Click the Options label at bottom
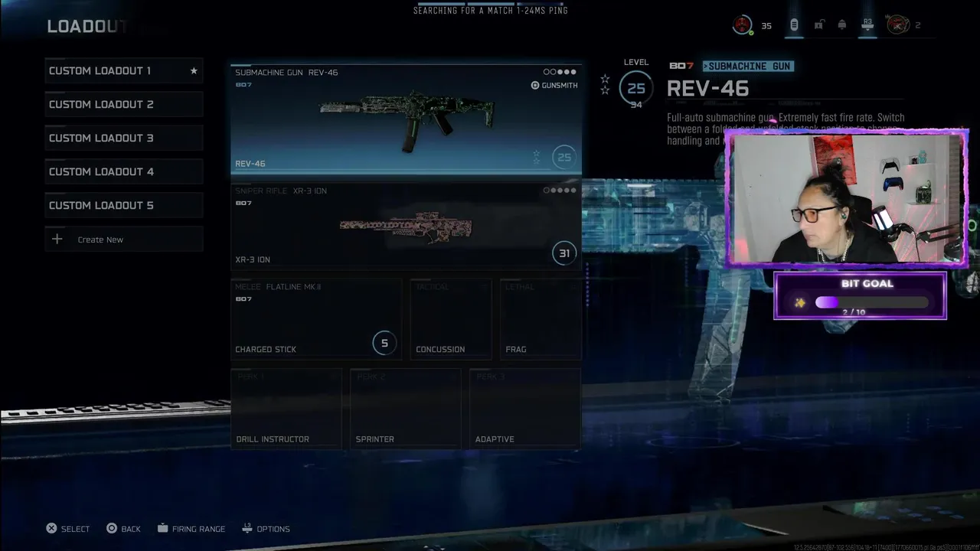Screen dimensions: 980x551 coord(273,530)
